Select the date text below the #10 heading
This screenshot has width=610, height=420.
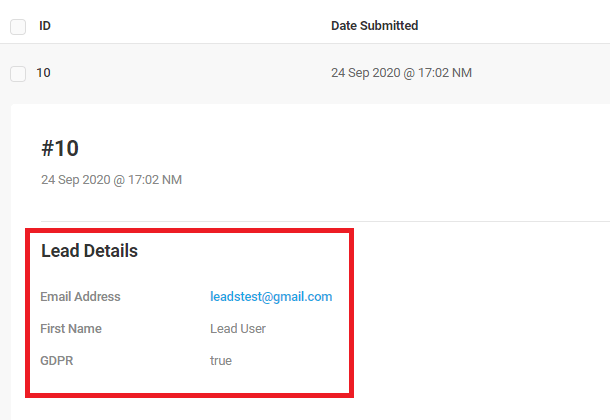point(112,180)
